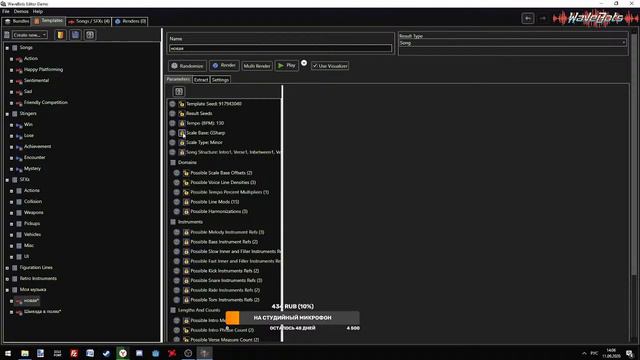Open File Explorer from the taskbar
Image resolution: width=640 pixels, height=360 pixels.
25,353
